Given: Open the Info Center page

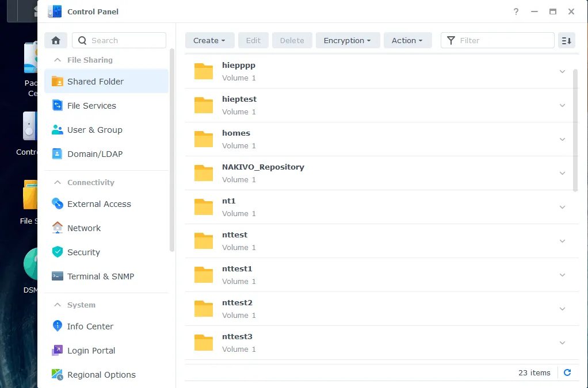Looking at the screenshot, I should click(x=90, y=326).
